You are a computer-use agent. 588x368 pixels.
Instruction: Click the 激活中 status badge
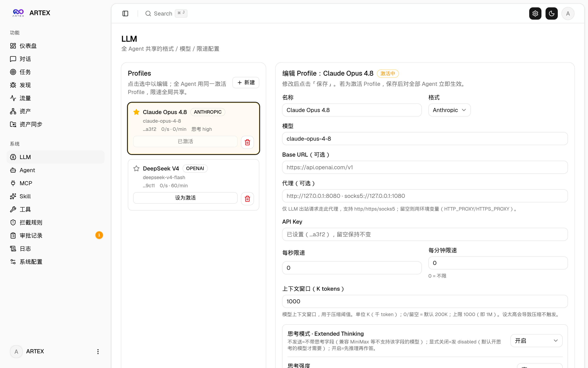388,74
